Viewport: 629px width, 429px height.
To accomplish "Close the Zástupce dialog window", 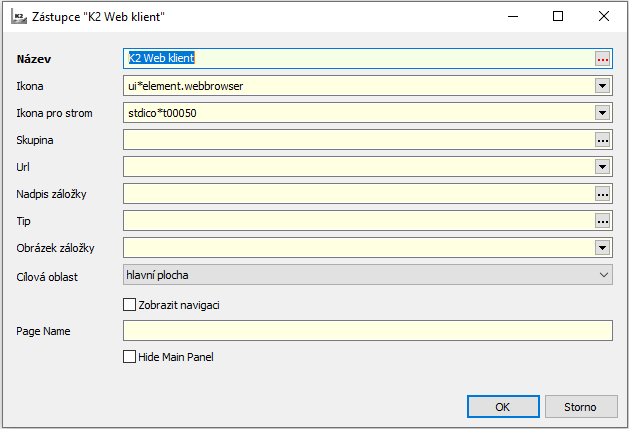I will click(604, 16).
